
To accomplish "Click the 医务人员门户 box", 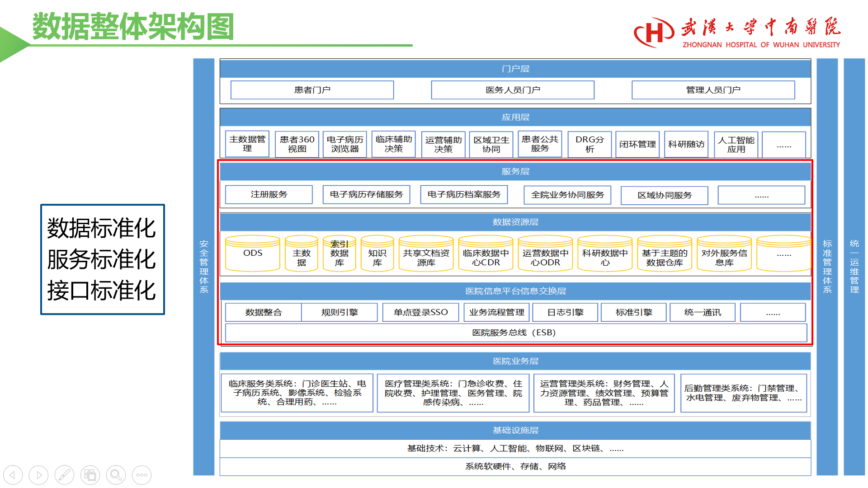I will (513, 90).
